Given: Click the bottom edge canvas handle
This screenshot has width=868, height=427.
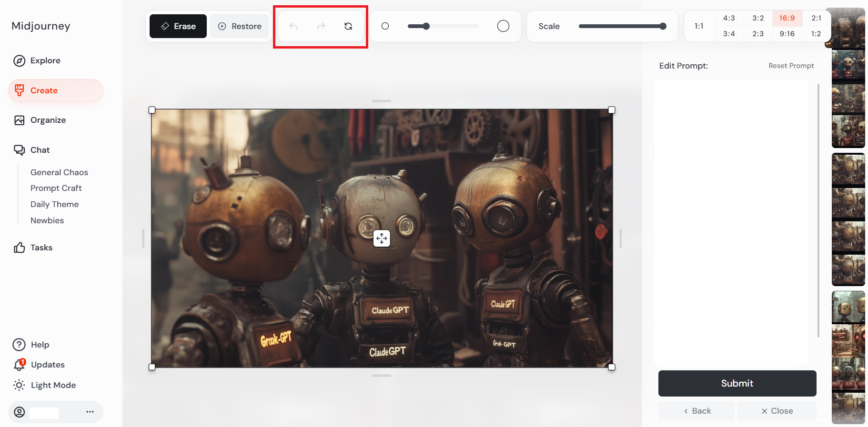Looking at the screenshot, I should (x=382, y=376).
